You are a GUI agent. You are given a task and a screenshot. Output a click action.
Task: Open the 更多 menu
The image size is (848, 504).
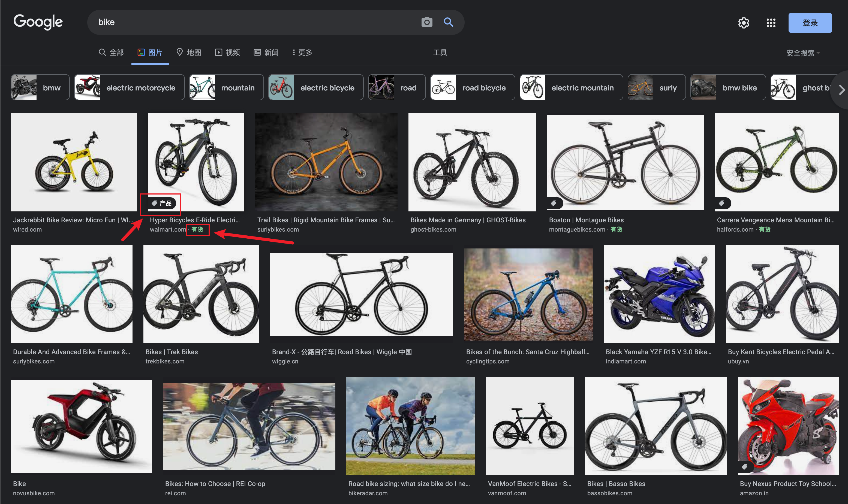click(302, 53)
